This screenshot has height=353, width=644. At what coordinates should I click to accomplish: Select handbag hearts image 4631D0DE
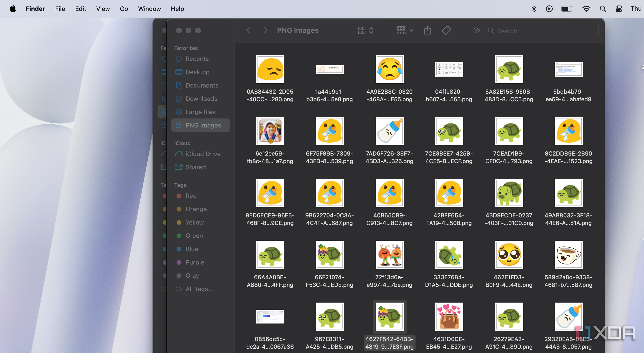coord(449,317)
